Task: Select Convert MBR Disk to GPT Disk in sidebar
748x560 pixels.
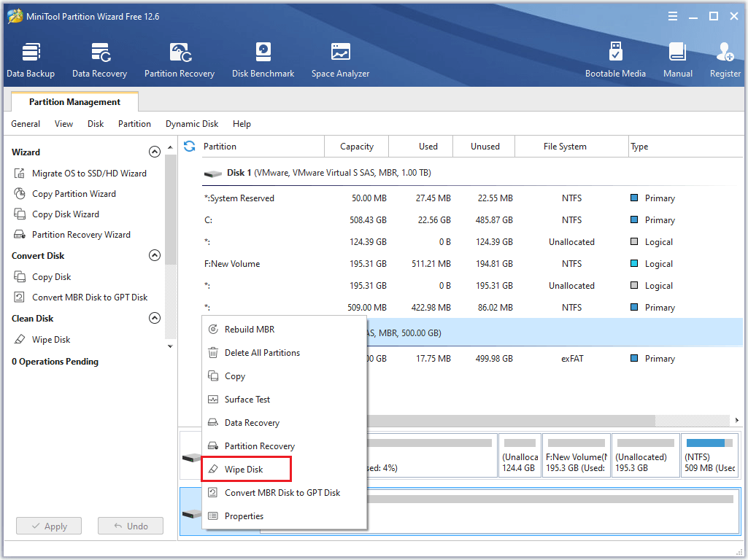Action: pyautogui.click(x=90, y=297)
